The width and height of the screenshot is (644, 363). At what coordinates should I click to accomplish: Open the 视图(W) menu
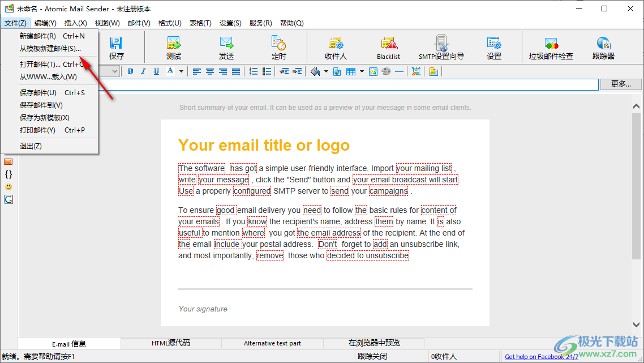click(x=107, y=23)
